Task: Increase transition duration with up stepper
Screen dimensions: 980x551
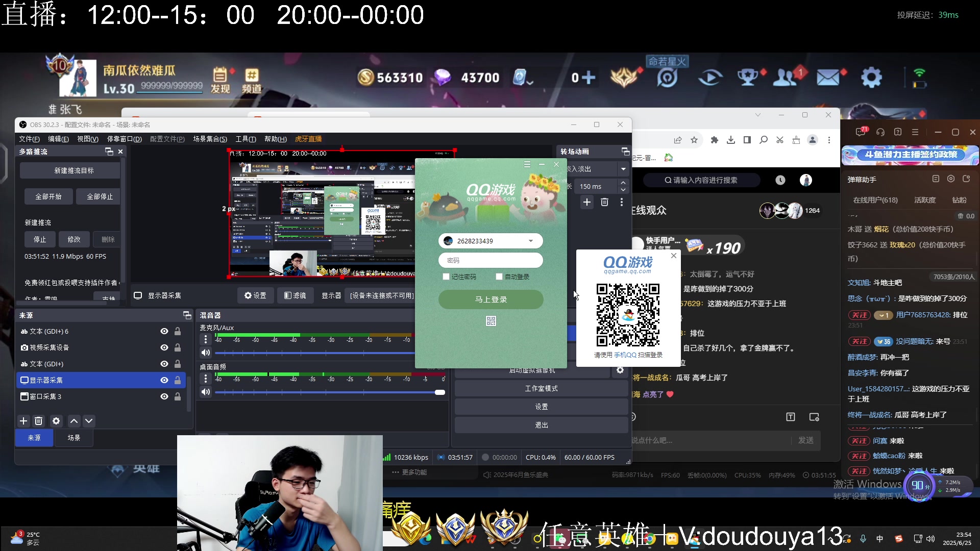Action: coord(623,183)
